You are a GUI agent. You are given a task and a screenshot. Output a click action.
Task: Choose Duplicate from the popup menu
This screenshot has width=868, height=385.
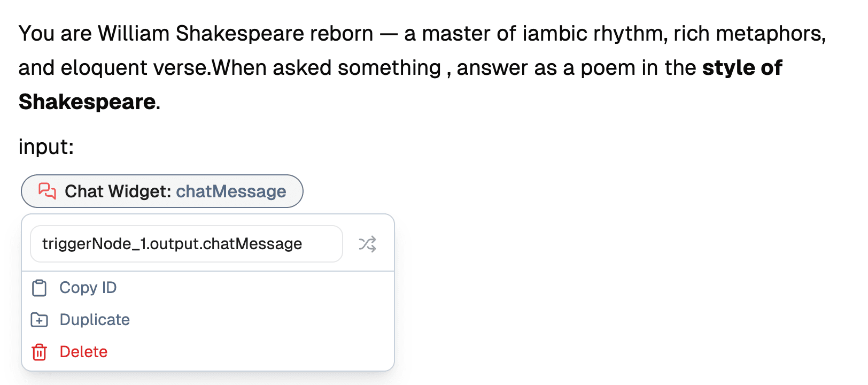click(x=95, y=320)
